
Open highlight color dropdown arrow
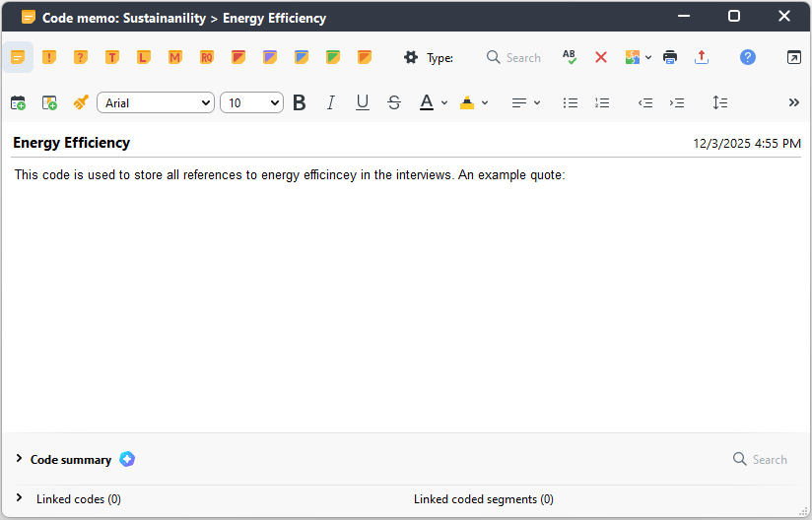point(485,103)
